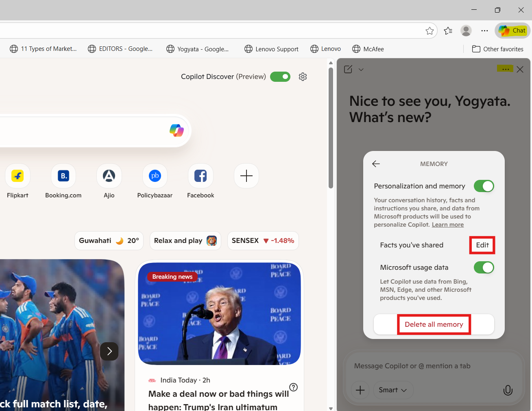Open Copilot Discover settings gear
Screen dimensions: 532x411
303,77
